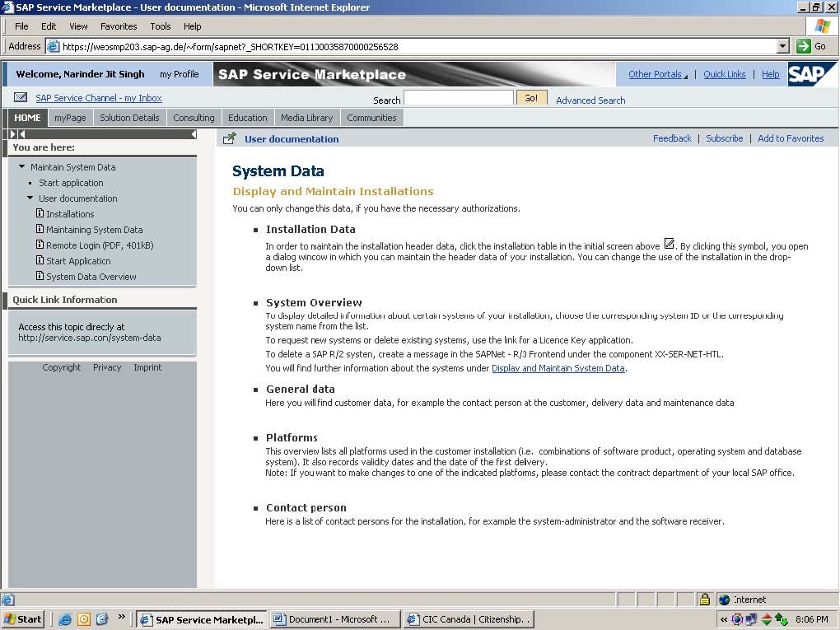Show more quick launch icons chevron
840x630 pixels.
coord(122,617)
